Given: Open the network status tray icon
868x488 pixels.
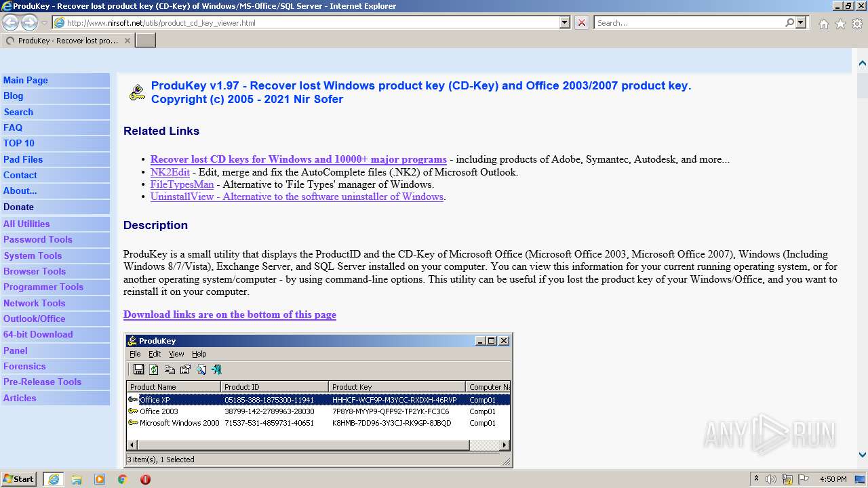Looking at the screenshot, I should [x=787, y=479].
